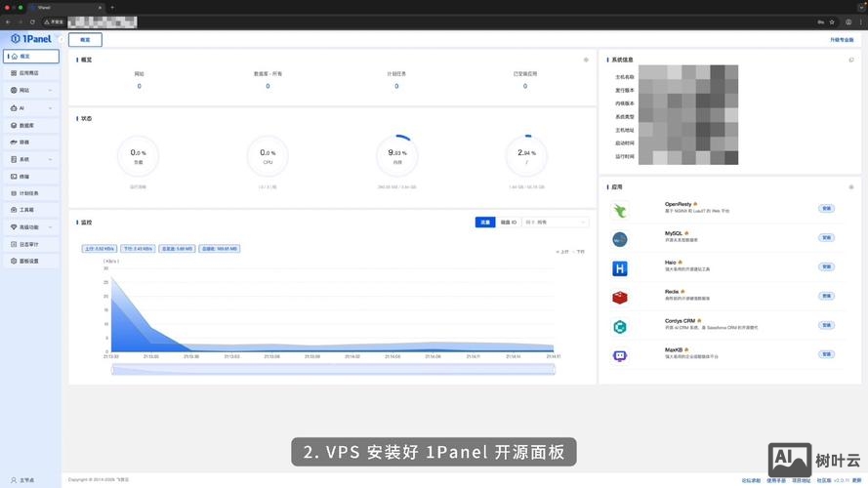Open 数据库 database section in sidebar
The image size is (868, 488).
(x=31, y=126)
